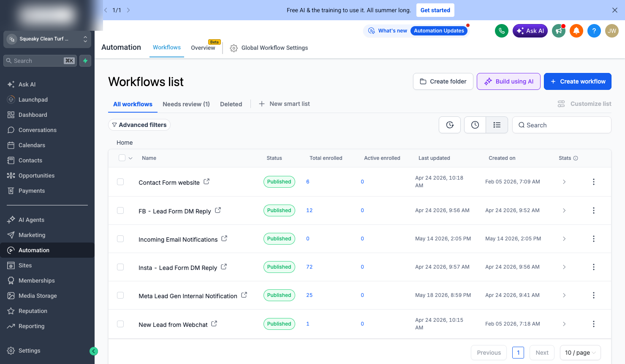Viewport: 625px width, 364px height.
Task: Select the All workflows tab
Action: click(x=133, y=104)
